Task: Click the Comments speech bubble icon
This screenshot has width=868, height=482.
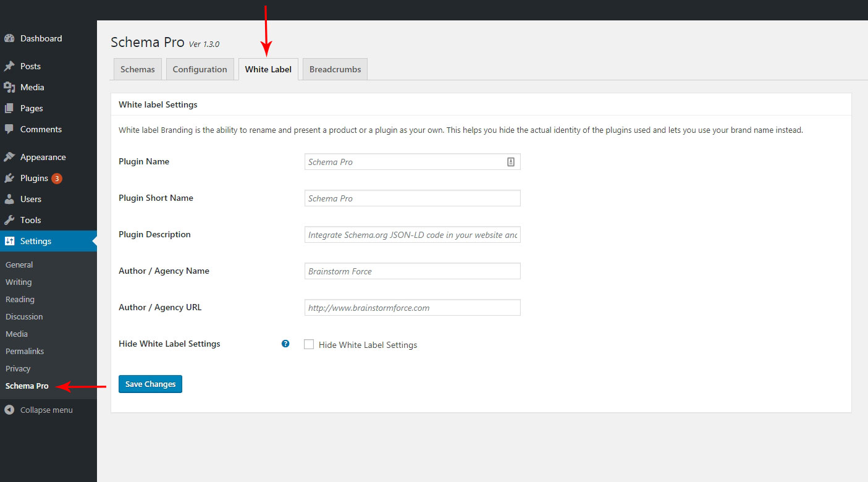Action: tap(9, 129)
